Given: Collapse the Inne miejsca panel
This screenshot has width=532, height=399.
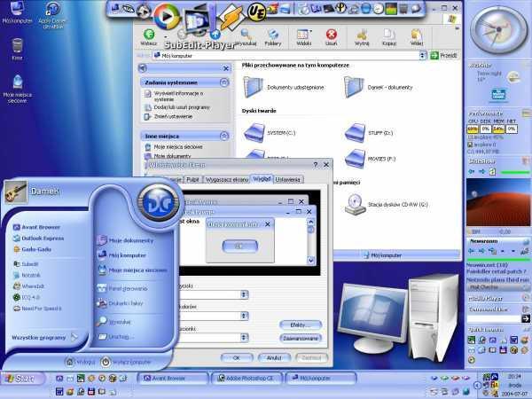Looking at the screenshot, I should click(x=224, y=136).
